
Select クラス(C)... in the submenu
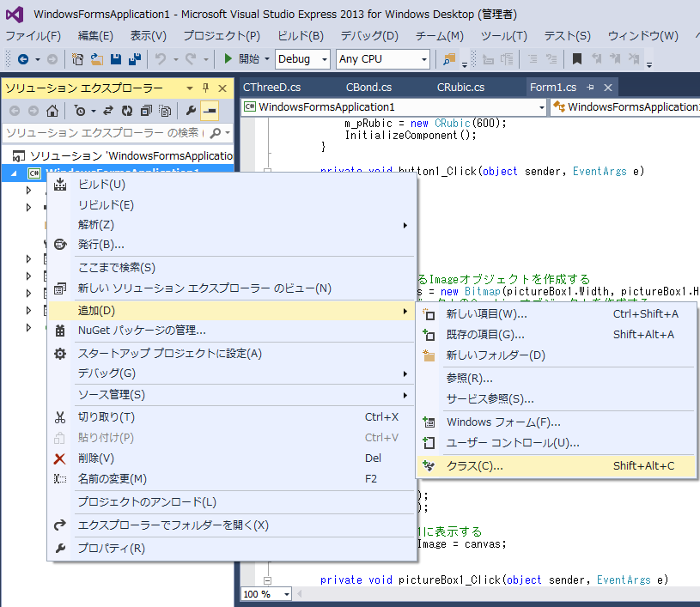pyautogui.click(x=557, y=466)
